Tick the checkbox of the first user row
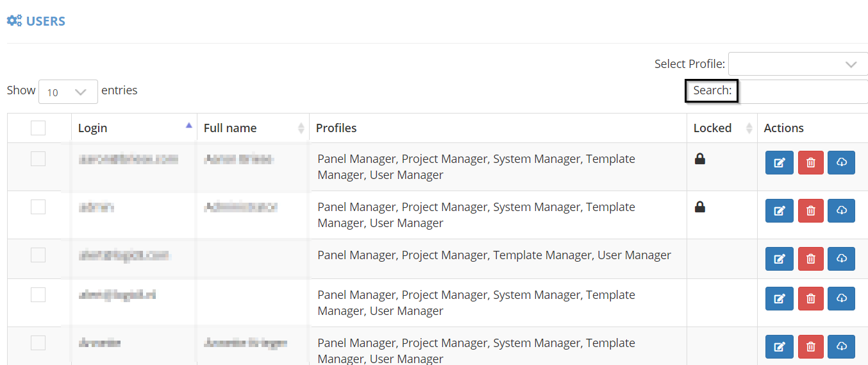The width and height of the screenshot is (868, 365). (38, 158)
